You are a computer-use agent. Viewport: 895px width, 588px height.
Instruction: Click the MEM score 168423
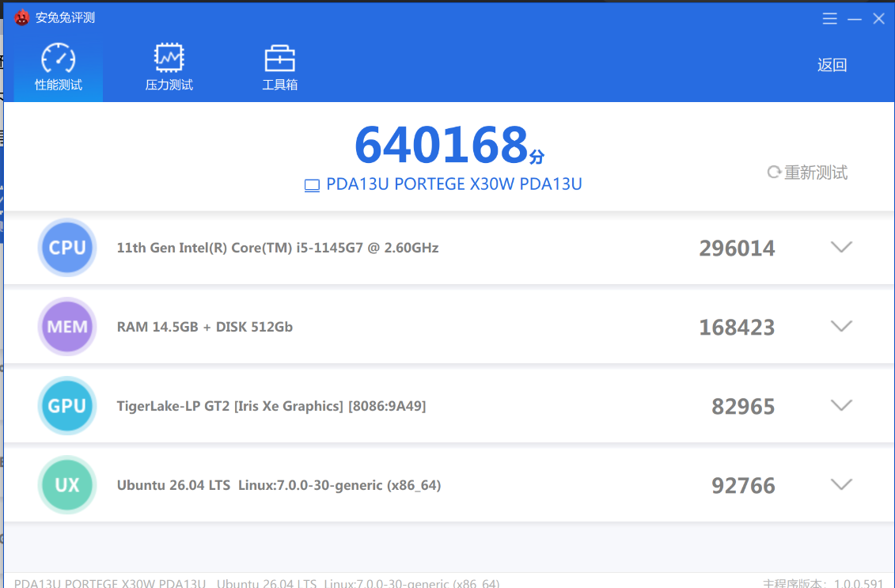tap(737, 328)
